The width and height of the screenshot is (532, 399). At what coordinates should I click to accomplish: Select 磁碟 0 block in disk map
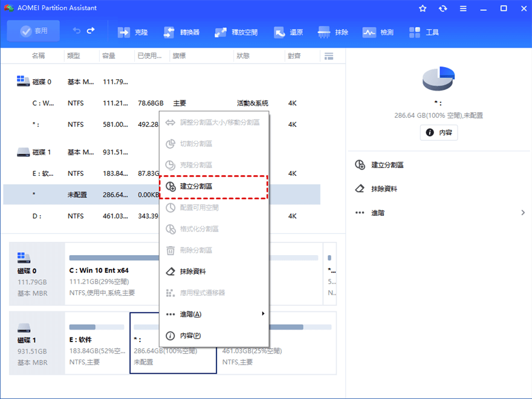pyautogui.click(x=37, y=273)
